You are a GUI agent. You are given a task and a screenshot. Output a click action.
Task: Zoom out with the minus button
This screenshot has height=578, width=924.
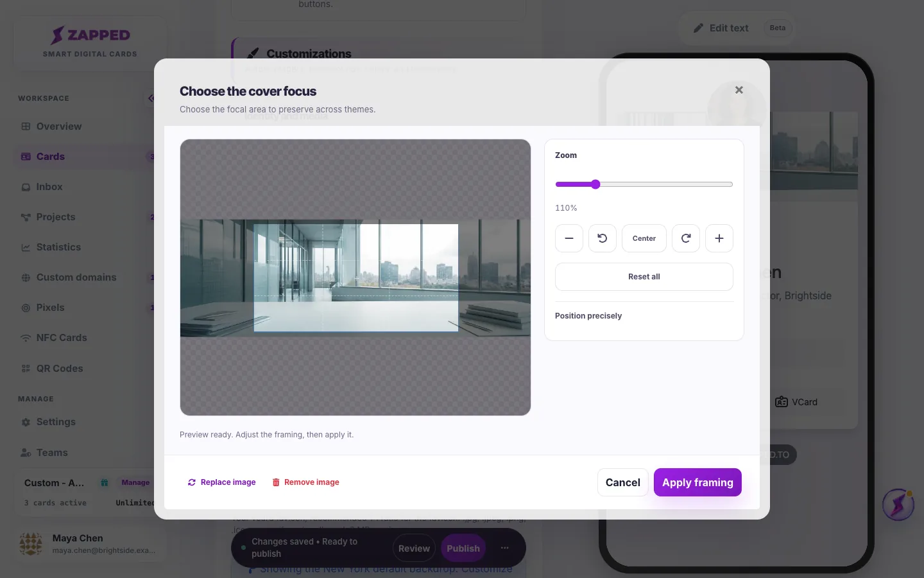tap(569, 238)
